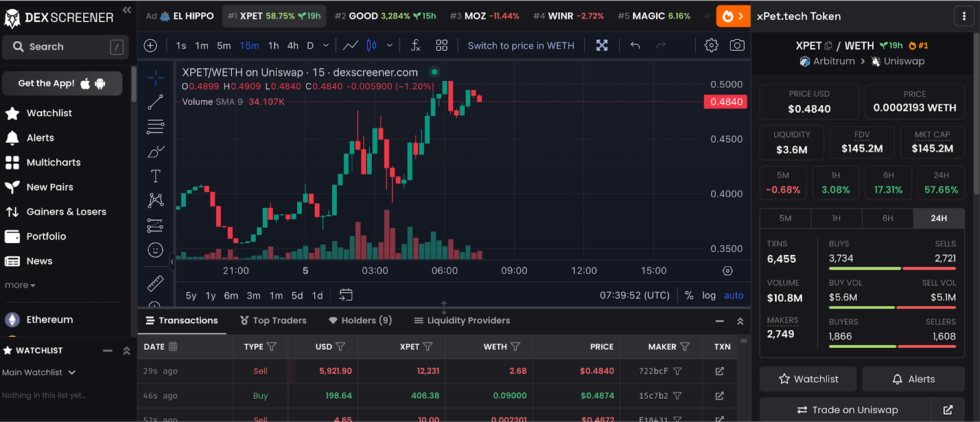Viewport: 980px width, 422px height.
Task: Open Multicharts from sidebar
Action: tap(53, 162)
